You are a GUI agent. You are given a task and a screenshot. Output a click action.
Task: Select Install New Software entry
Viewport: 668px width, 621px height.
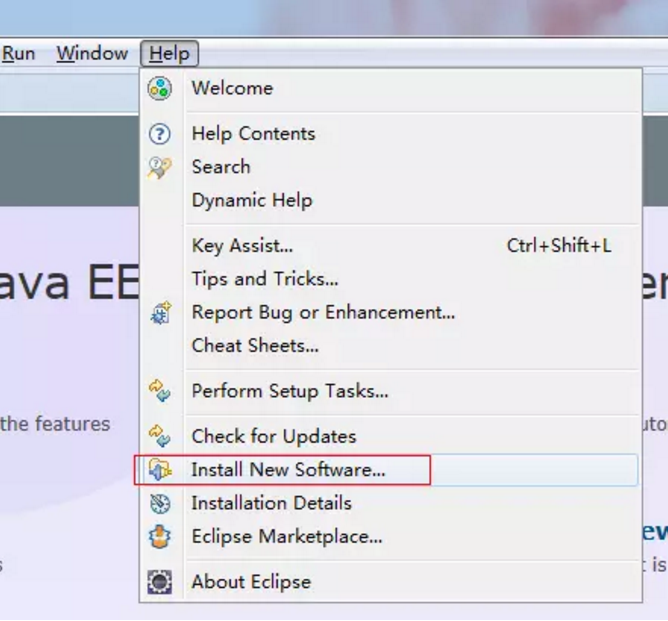click(390, 470)
